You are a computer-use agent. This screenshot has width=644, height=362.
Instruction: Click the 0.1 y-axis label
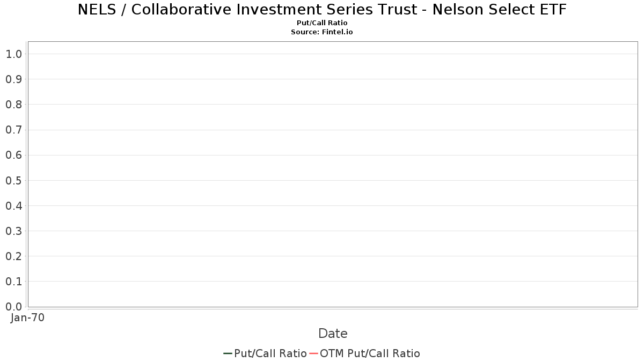tap(13, 282)
